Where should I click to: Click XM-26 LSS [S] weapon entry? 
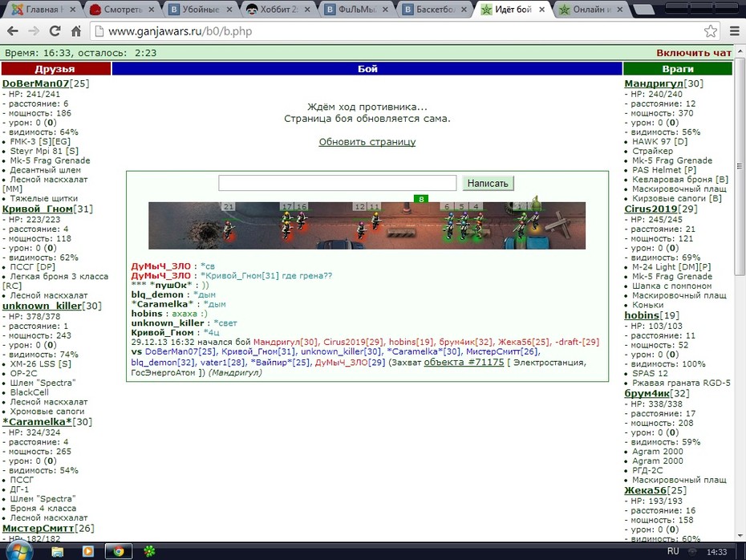[41, 364]
